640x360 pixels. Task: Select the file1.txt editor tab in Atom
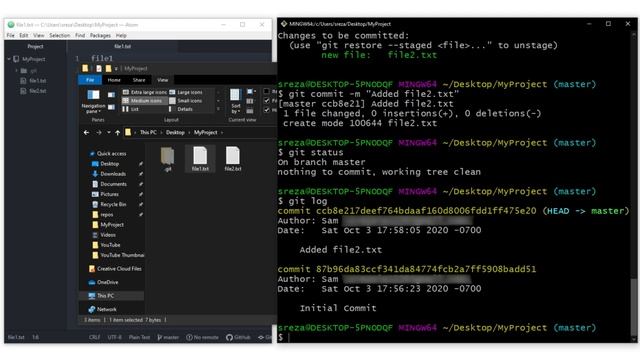(x=122, y=46)
